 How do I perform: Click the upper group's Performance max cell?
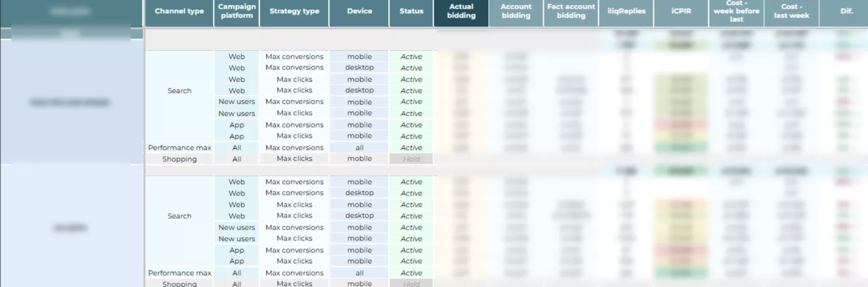coord(179,148)
